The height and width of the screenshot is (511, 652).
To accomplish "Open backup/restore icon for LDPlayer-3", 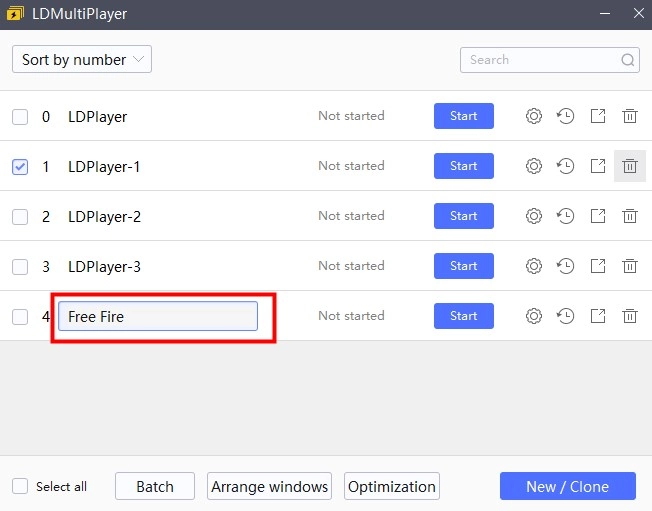I will [x=566, y=266].
